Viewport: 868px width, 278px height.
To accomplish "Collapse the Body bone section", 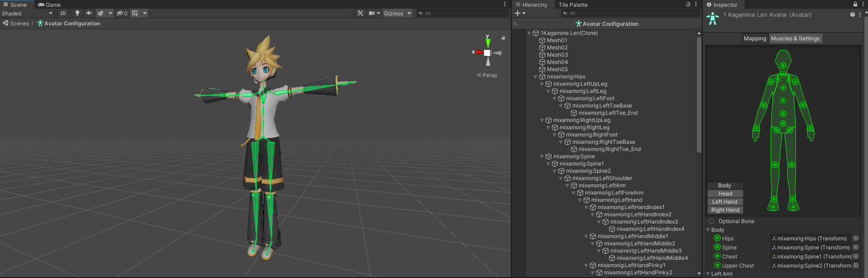I will [x=709, y=230].
